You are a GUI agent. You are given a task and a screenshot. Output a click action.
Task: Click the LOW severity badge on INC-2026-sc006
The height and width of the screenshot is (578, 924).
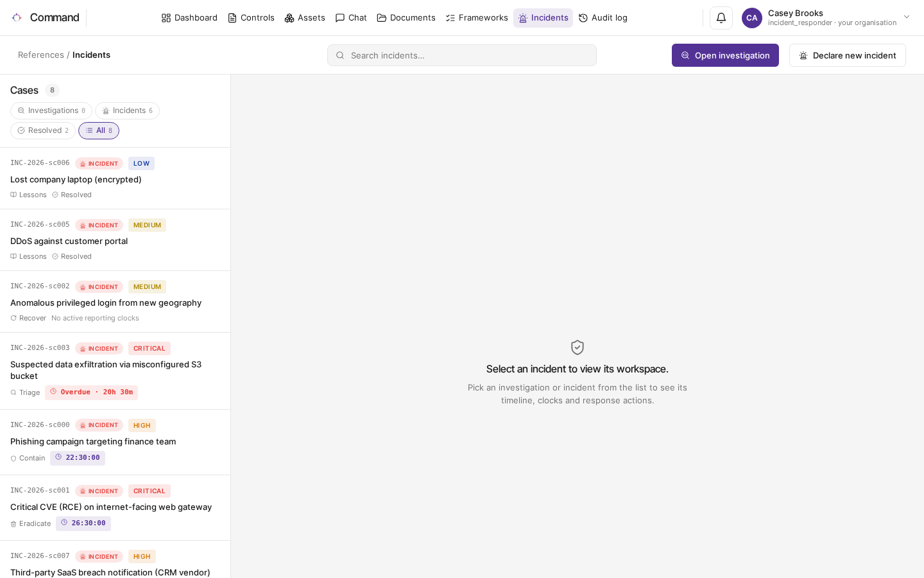[141, 164]
